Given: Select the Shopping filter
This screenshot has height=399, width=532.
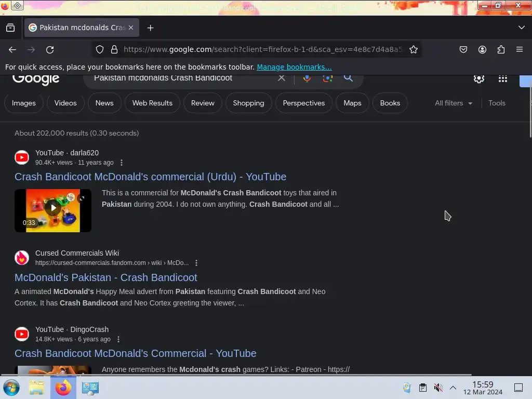Looking at the screenshot, I should coord(248,103).
